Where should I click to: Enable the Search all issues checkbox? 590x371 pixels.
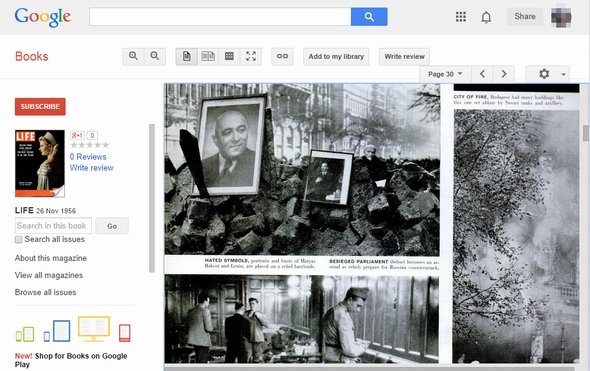18,240
